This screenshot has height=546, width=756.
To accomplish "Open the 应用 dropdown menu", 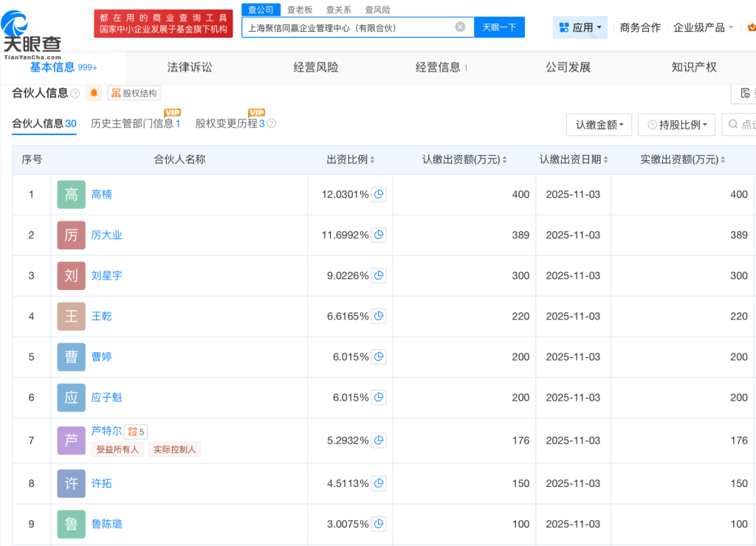I will pos(580,27).
